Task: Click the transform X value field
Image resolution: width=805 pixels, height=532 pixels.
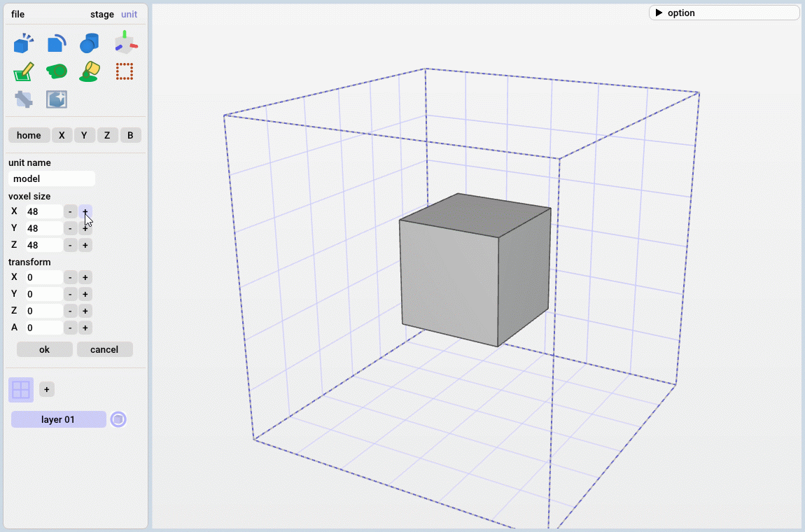Action: pyautogui.click(x=44, y=278)
